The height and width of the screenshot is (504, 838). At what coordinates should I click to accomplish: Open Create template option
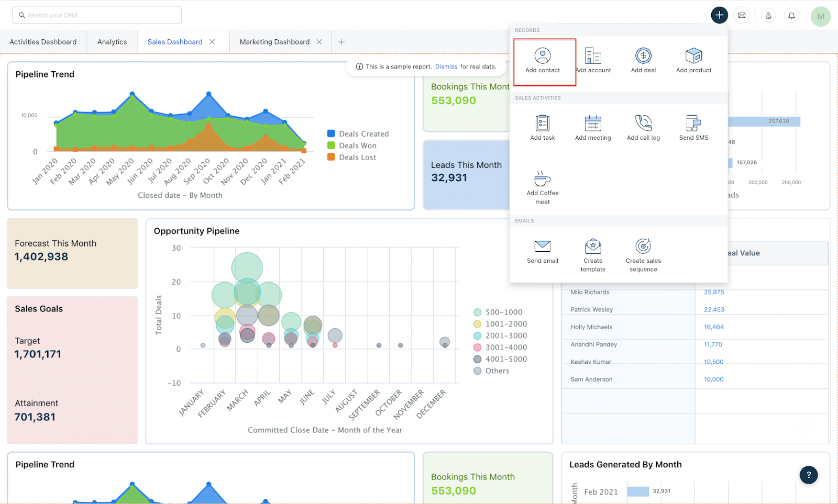tap(593, 255)
